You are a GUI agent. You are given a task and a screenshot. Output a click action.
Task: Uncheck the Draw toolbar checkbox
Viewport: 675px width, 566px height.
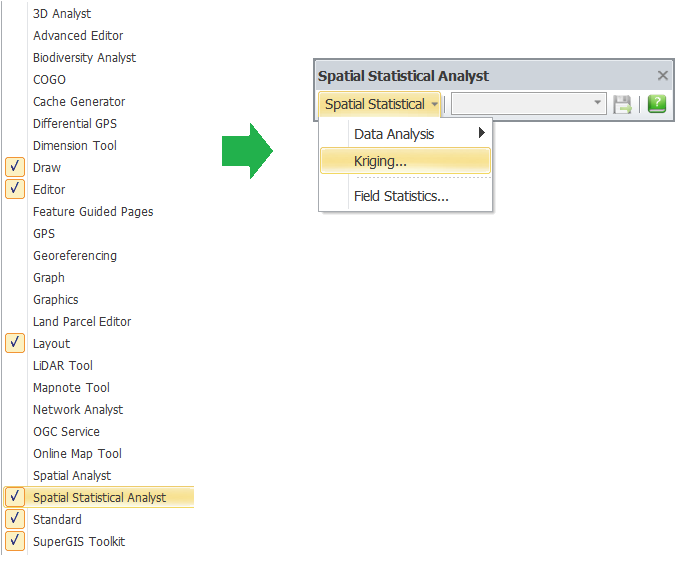point(15,167)
